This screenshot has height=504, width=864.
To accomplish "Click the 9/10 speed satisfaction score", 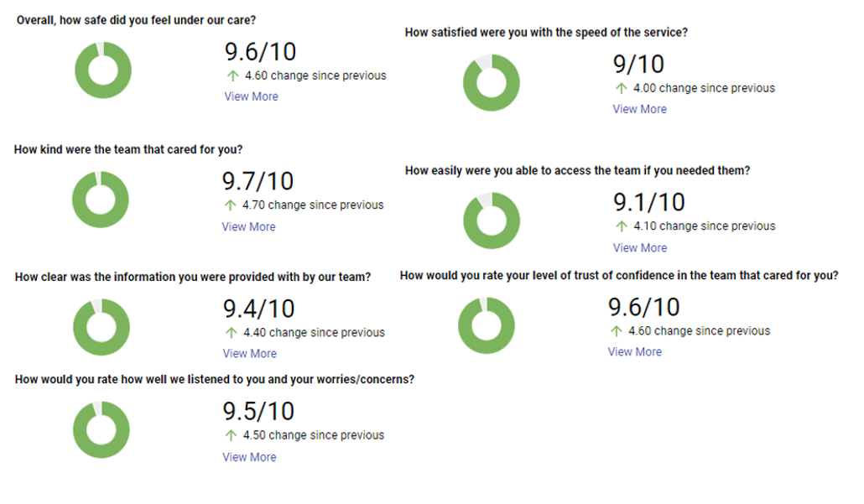I will 638,65.
